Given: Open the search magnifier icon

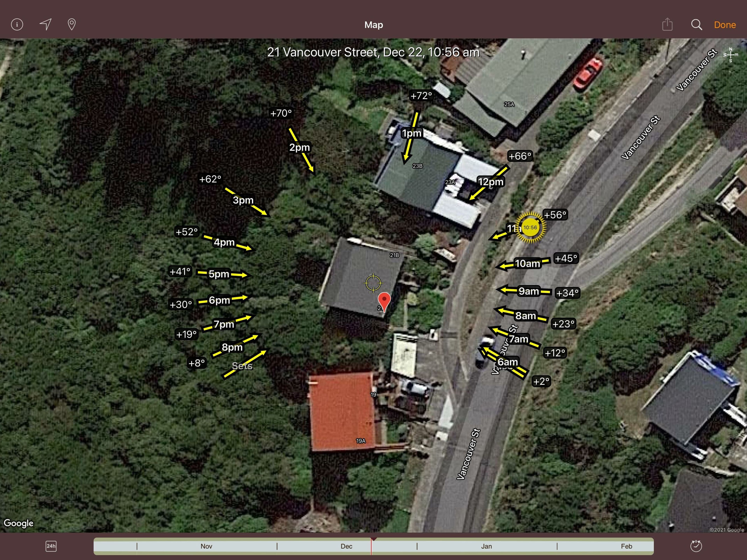Looking at the screenshot, I should (696, 25).
